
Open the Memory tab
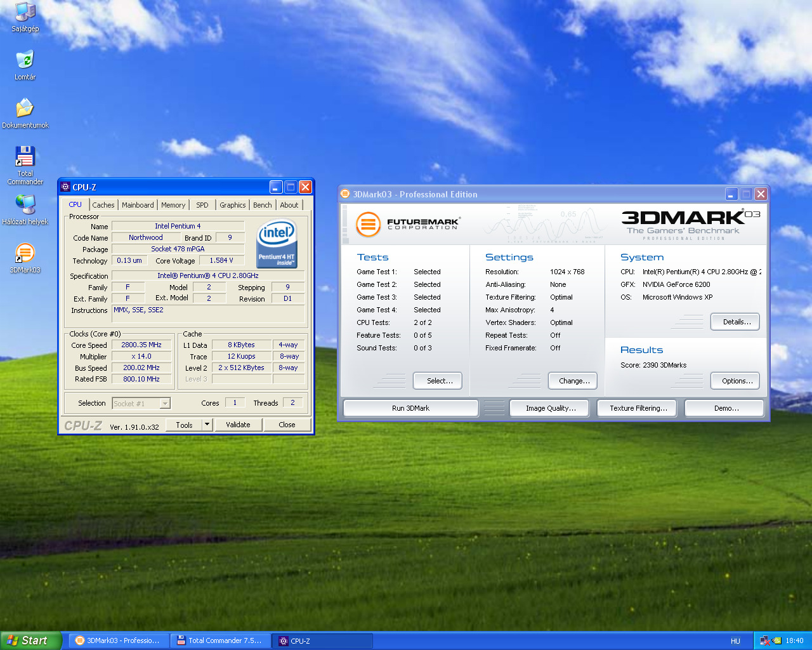coord(173,205)
